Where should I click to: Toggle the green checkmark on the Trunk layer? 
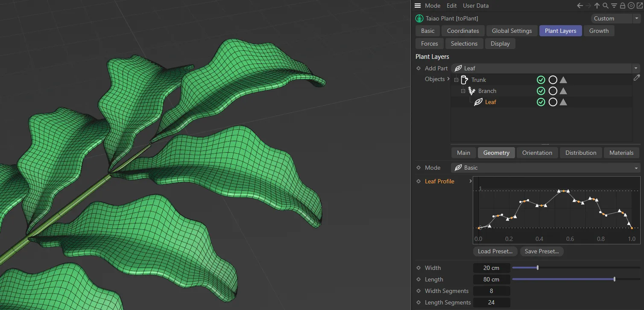pyautogui.click(x=541, y=80)
